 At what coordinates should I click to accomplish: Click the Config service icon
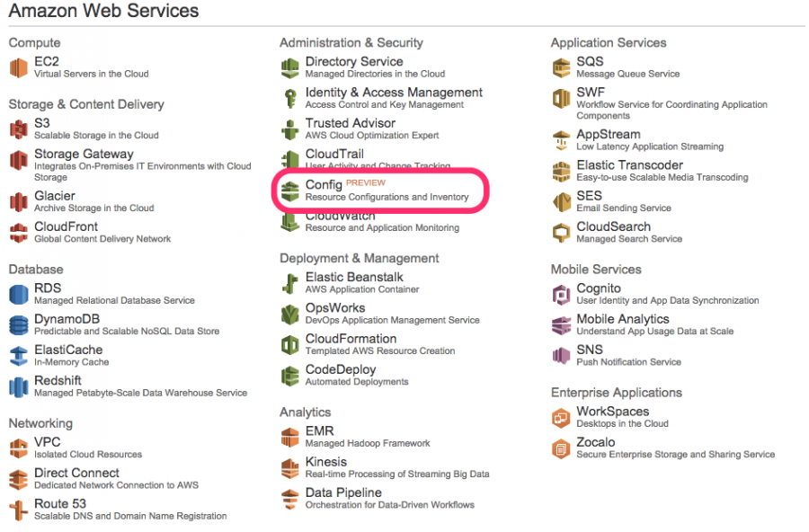pos(290,191)
